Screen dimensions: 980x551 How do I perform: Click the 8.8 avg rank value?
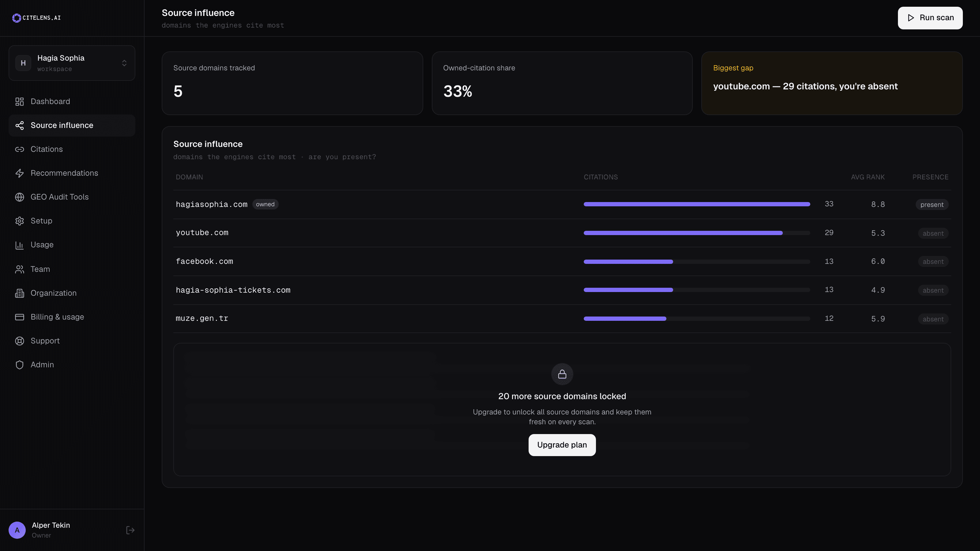point(878,204)
